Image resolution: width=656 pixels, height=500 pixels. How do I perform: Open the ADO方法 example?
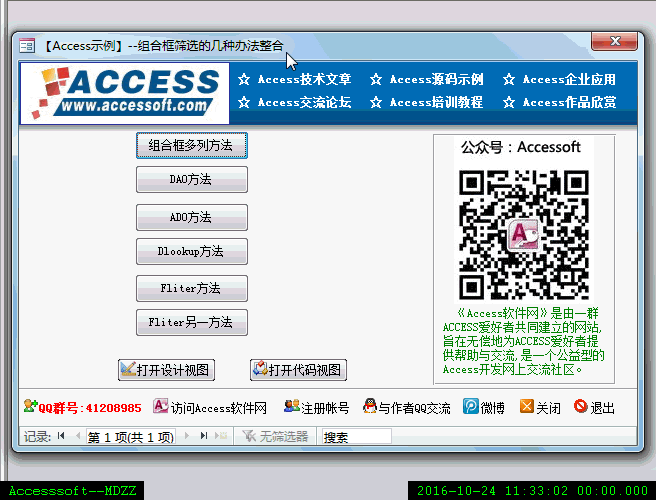pyautogui.click(x=192, y=218)
